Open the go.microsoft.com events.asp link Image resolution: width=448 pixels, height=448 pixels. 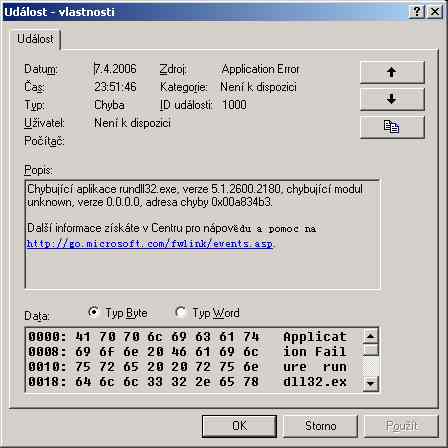click(x=150, y=244)
